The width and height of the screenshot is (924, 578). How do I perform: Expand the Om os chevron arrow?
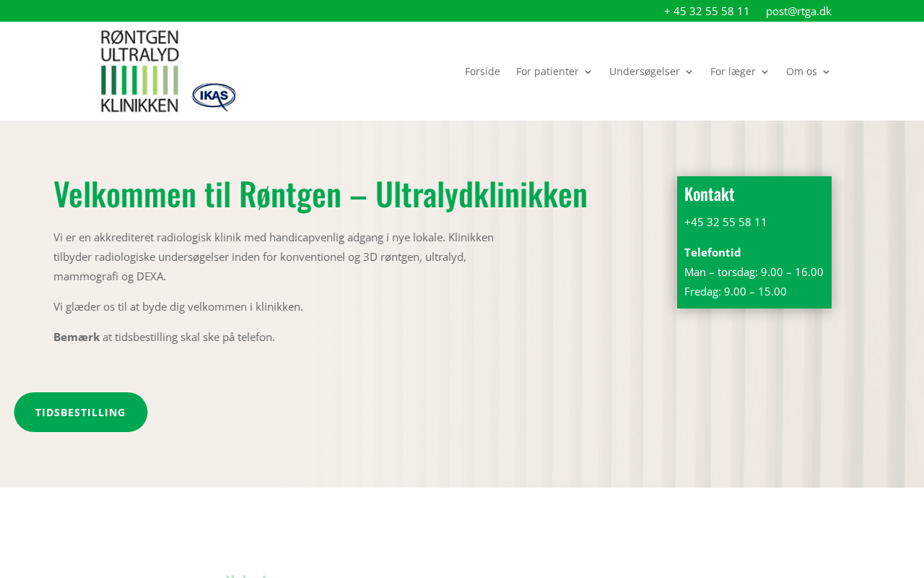827,72
